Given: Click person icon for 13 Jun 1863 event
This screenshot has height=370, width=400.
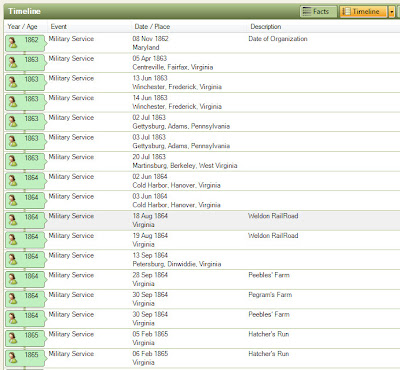Looking at the screenshot, I should tap(13, 82).
